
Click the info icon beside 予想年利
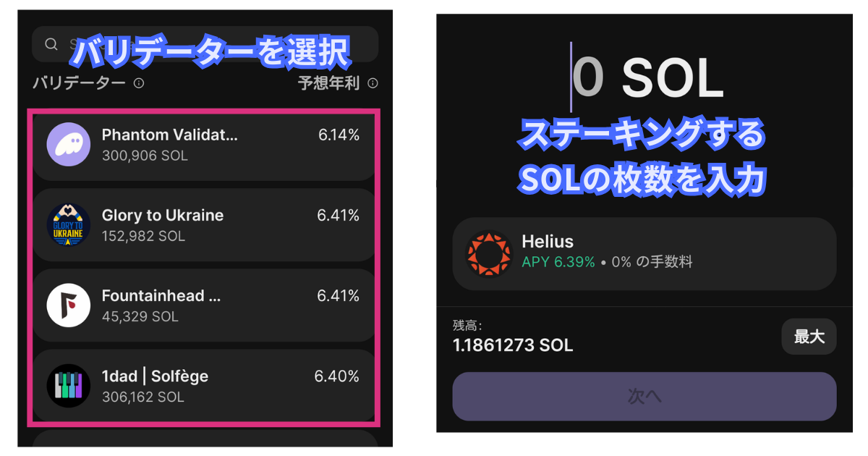(x=373, y=83)
